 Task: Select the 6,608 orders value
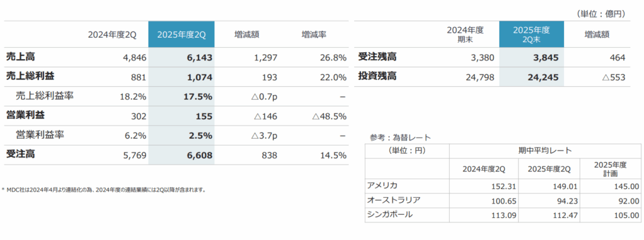point(198,155)
